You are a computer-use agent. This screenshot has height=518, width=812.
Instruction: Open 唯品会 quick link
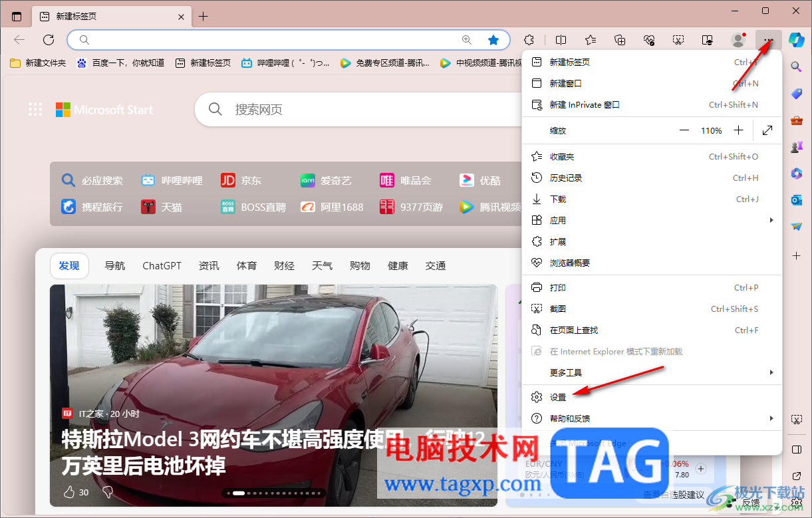(x=406, y=180)
